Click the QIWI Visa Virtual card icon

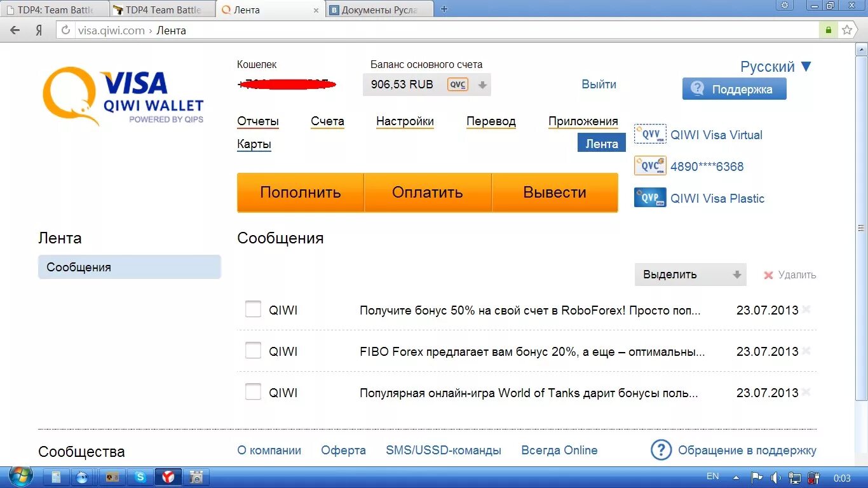[x=650, y=134]
